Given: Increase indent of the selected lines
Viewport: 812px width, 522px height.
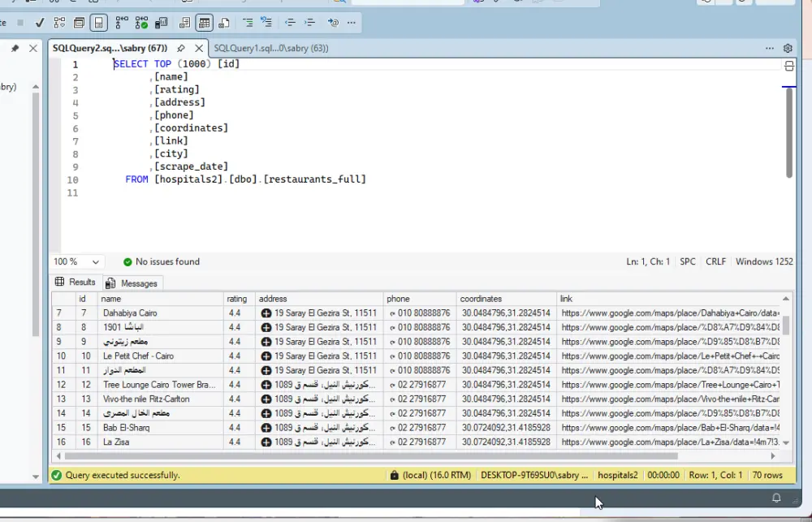Looking at the screenshot, I should pos(309,23).
